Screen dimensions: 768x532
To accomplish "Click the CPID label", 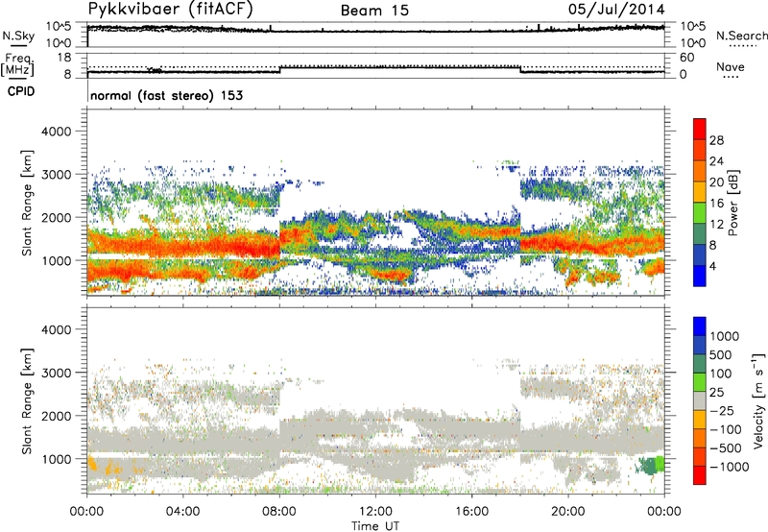I will [21, 91].
